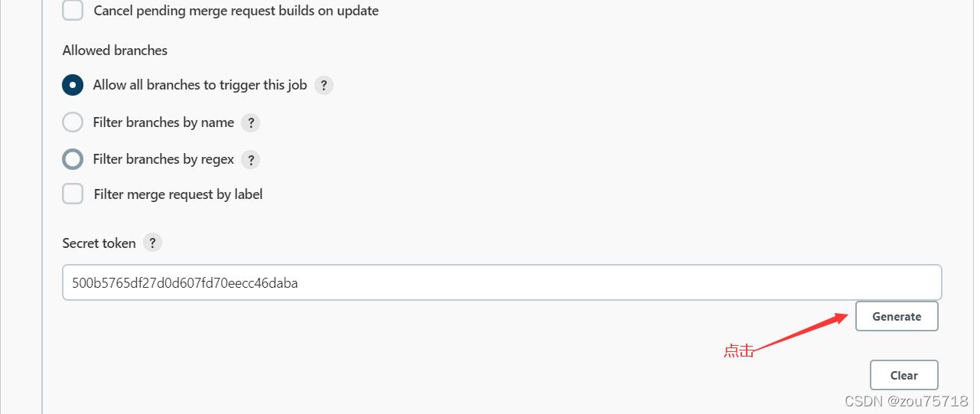980x414 pixels.
Task: Click the 'Filter branches by name' label text
Action: (164, 122)
